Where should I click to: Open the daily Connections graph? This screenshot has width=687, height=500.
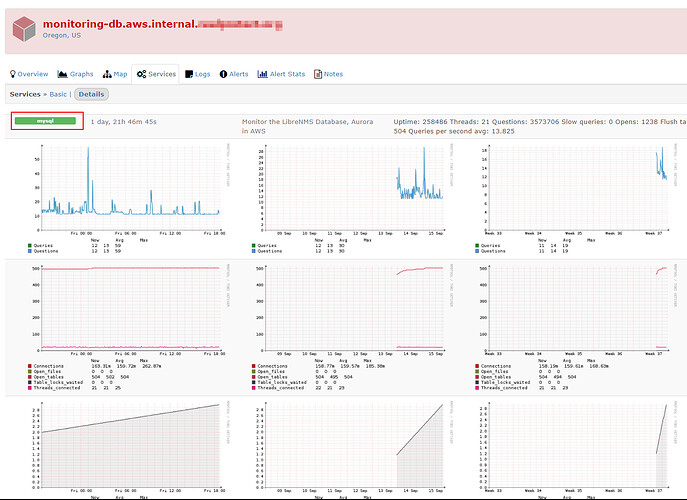tap(130, 326)
